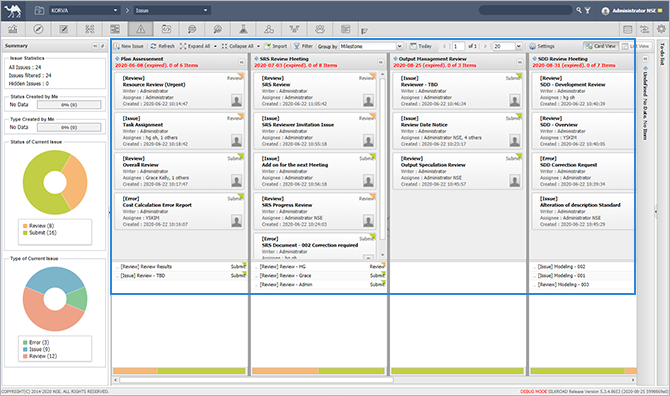
Task: Open the Cost Calculation Error Report card
Action: click(x=179, y=211)
